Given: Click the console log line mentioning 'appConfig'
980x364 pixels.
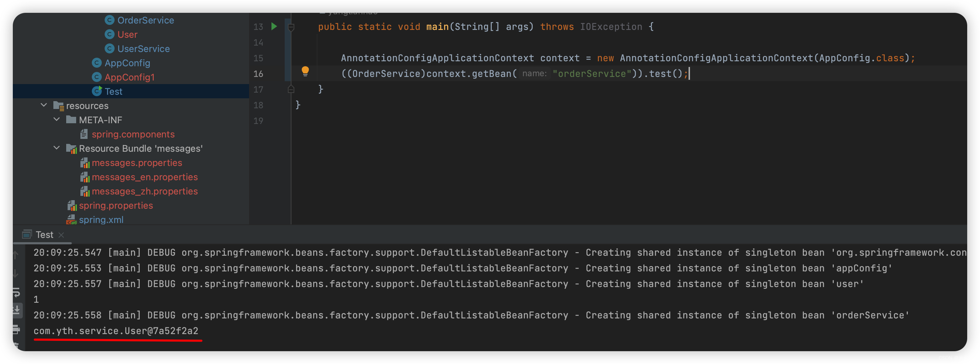Looking at the screenshot, I should [462, 268].
